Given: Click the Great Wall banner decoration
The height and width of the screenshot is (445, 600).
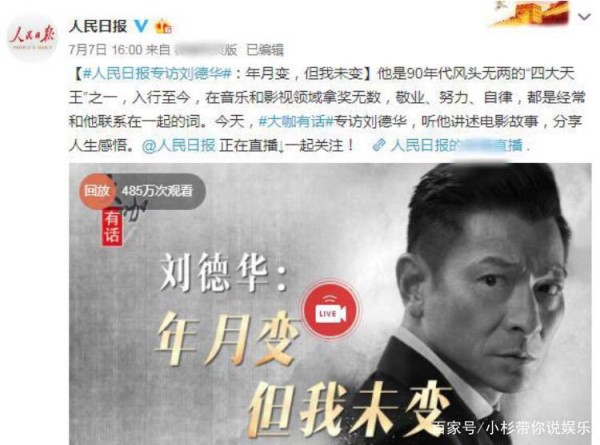Looking at the screenshot, I should click(x=530, y=14).
